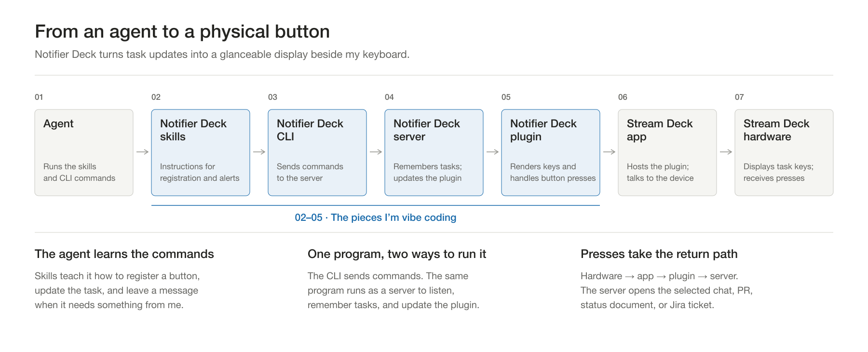Select the "Notifier Deck plugin" card title
Screen dimensions: 868x352
543,130
